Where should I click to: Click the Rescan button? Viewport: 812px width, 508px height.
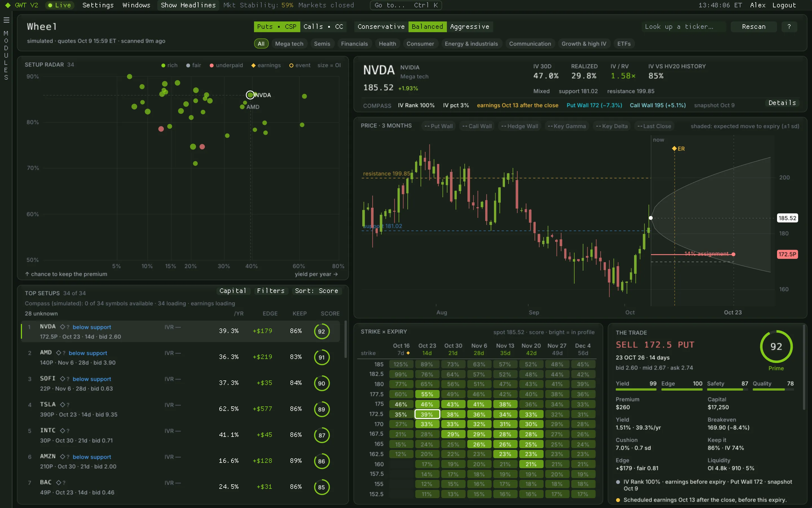(754, 27)
